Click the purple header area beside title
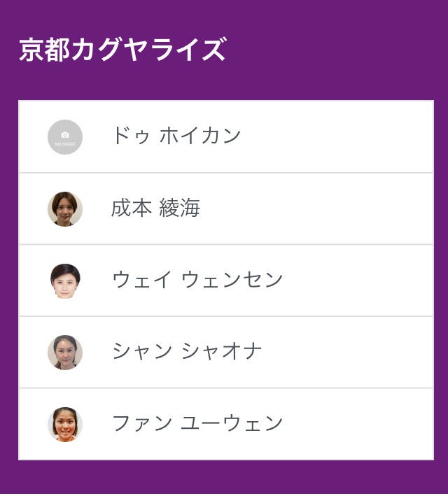The image size is (448, 496). pos(336,49)
